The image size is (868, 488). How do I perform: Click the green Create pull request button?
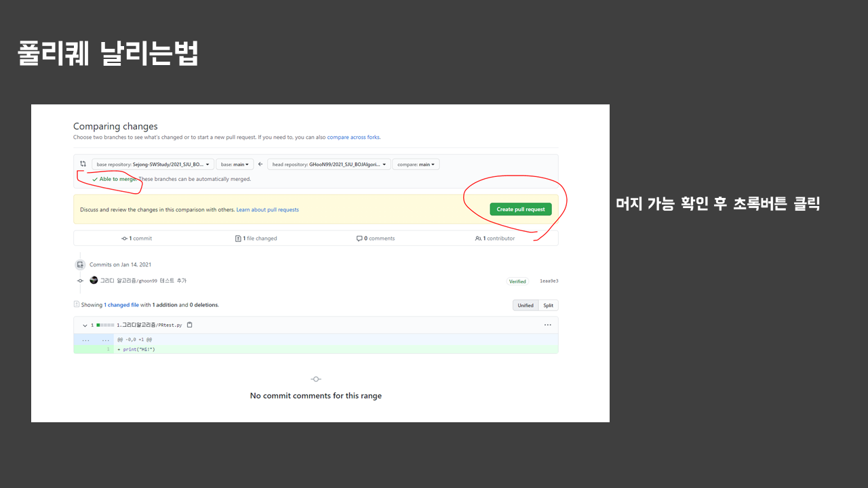tap(521, 209)
